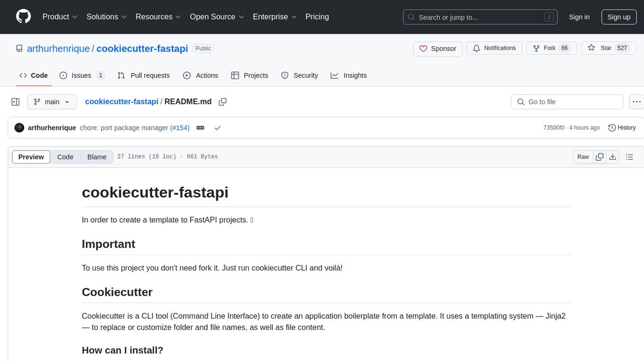The image size is (644, 362).
Task: Switch to the Issues tab
Action: [x=82, y=75]
